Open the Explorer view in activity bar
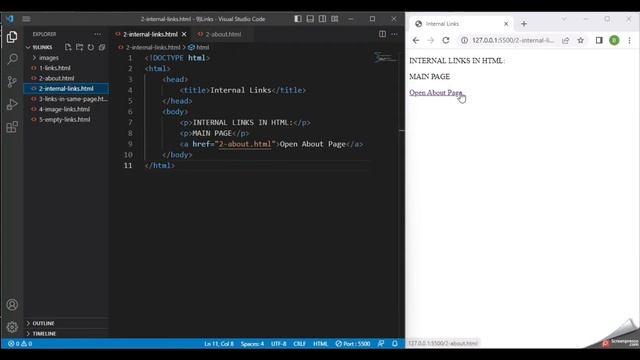The image size is (640, 360). click(x=12, y=37)
